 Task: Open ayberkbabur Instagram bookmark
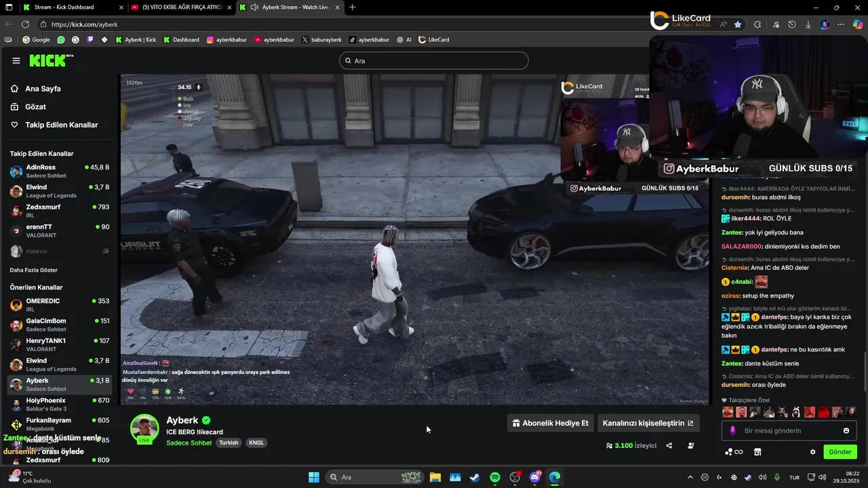[226, 40]
